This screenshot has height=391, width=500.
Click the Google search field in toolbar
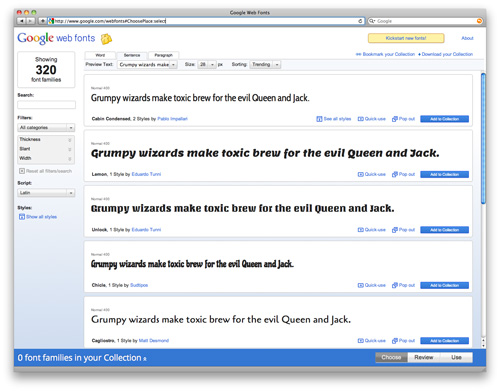[x=424, y=21]
